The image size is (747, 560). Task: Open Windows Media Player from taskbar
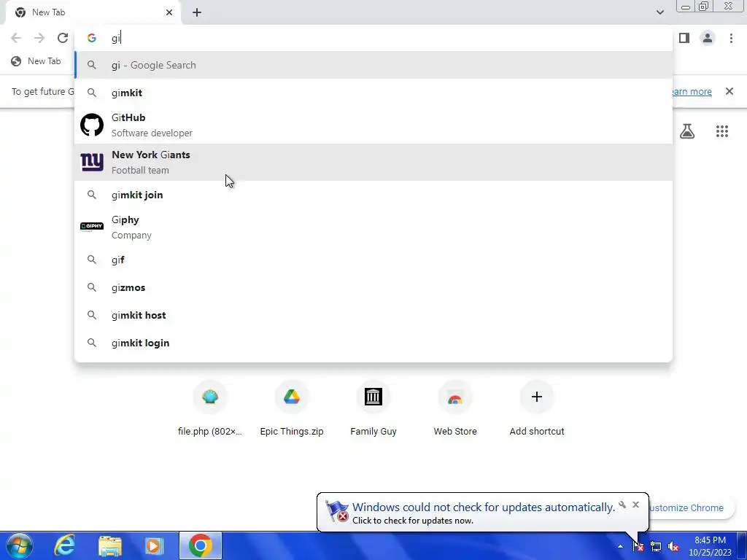[153, 545]
